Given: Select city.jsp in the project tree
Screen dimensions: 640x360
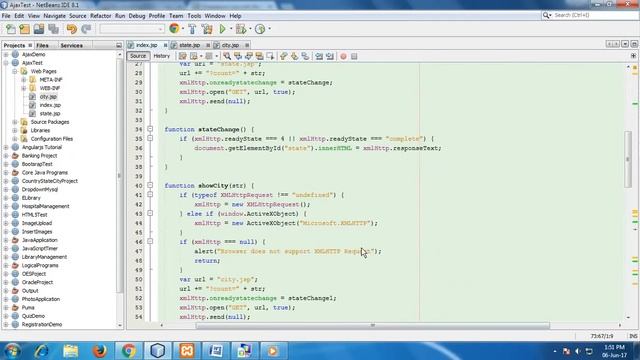Looking at the screenshot, I should (48, 97).
